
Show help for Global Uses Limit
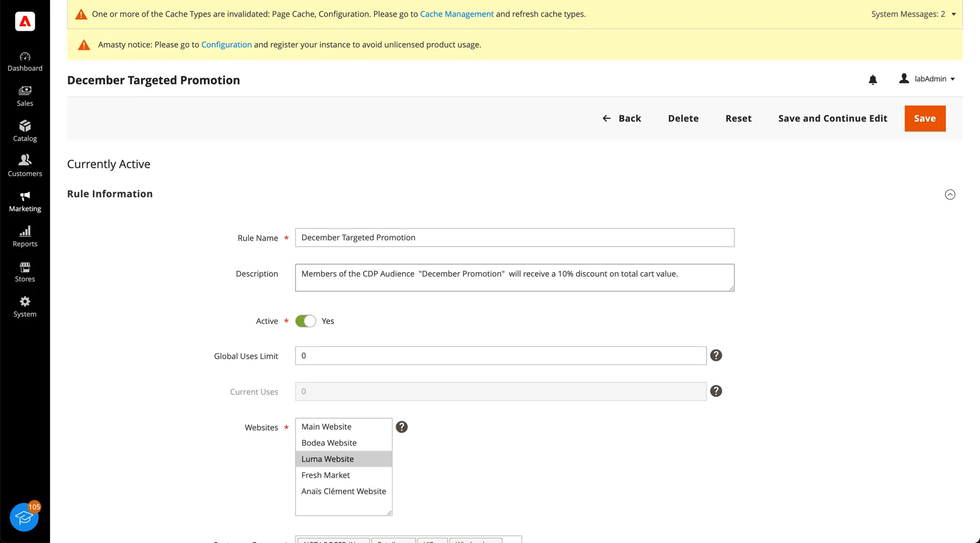tap(716, 355)
